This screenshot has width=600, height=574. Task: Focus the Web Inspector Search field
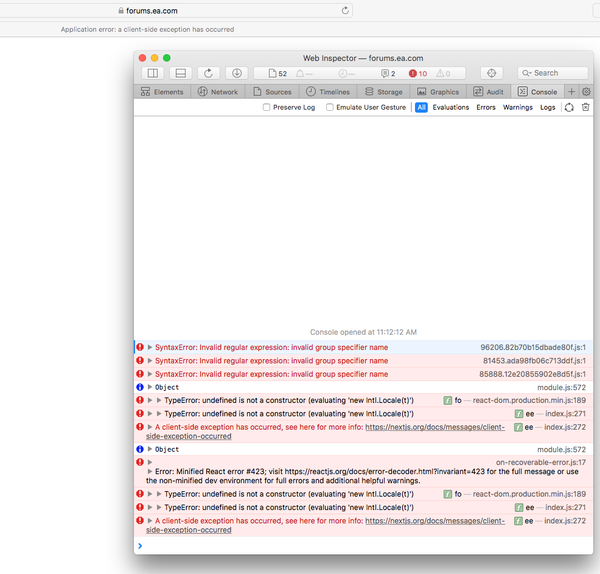(x=553, y=73)
